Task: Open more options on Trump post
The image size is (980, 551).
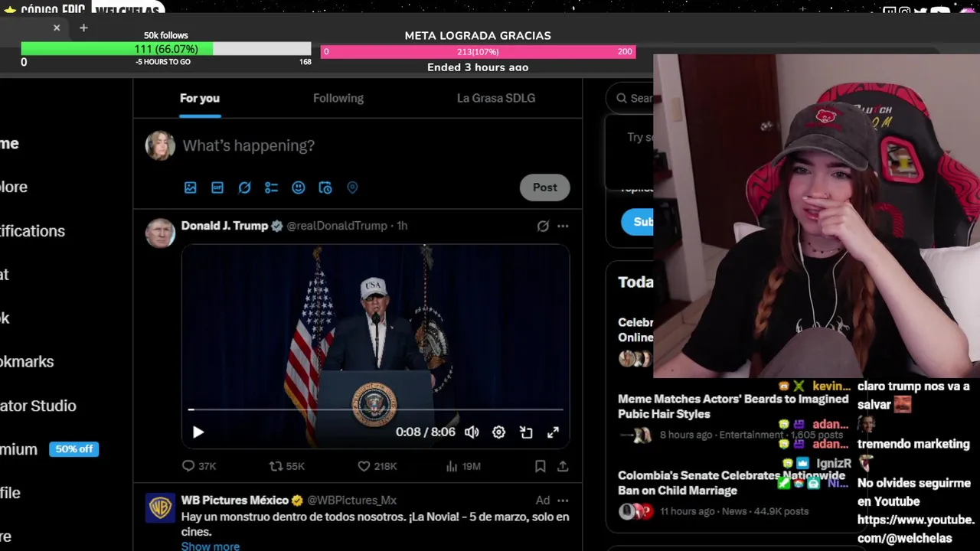Action: tap(563, 226)
